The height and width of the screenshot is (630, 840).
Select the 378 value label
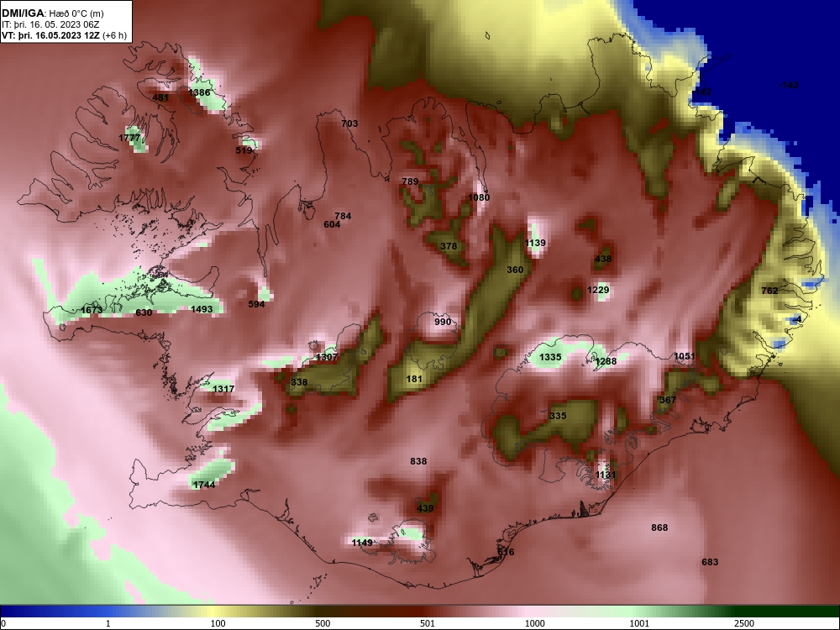tap(449, 246)
